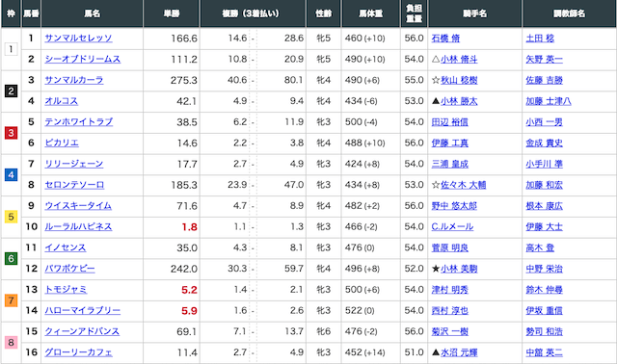Open trainer 佐藤 吉勝 link

click(x=544, y=80)
